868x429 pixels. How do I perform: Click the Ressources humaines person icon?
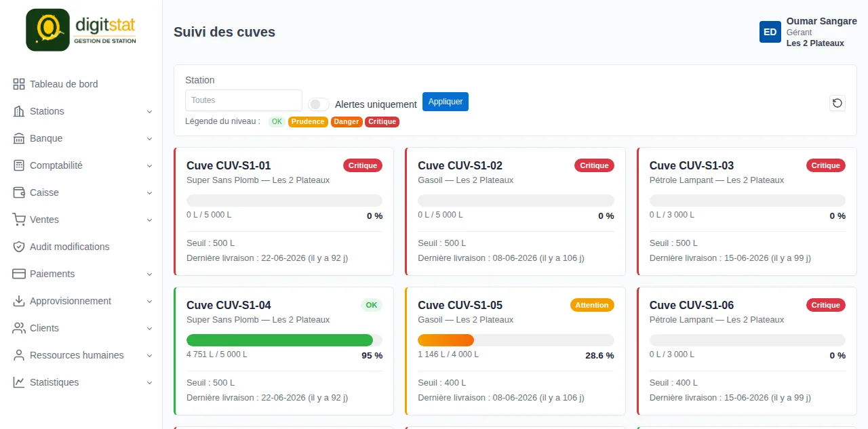(x=19, y=355)
